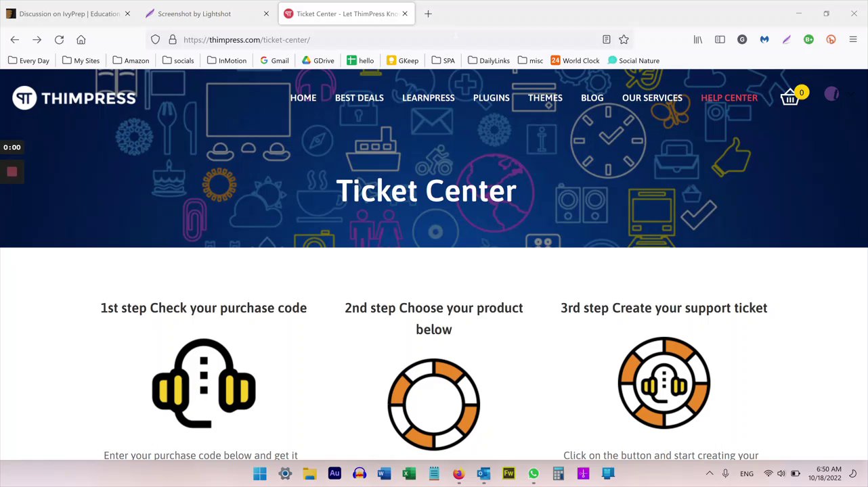
Task: Open the Amazon bookmarks folder
Action: tap(131, 61)
